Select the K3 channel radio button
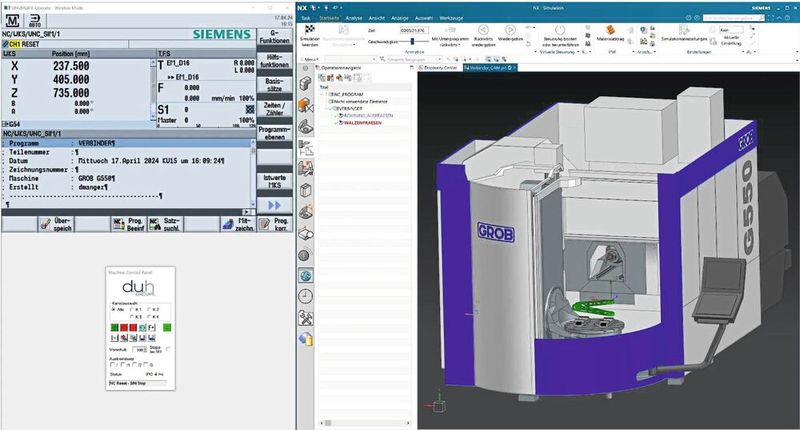 pos(133,317)
